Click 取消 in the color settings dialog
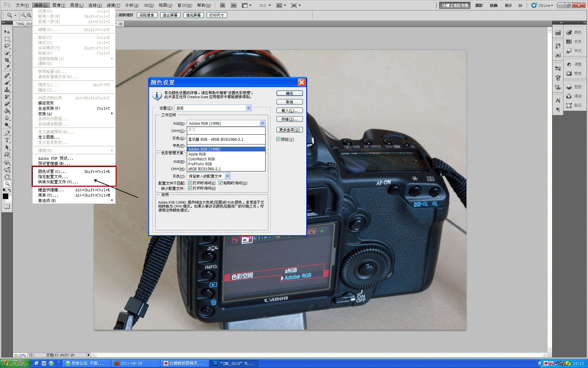The width and height of the screenshot is (588, 368). coord(289,102)
